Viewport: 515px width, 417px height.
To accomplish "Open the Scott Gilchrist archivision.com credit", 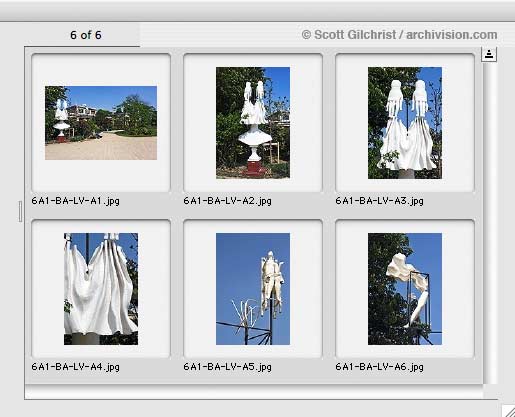I will (x=399, y=35).
